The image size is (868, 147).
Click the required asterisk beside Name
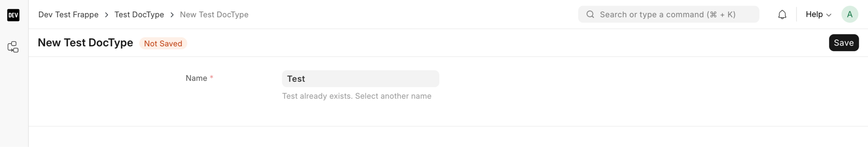coord(212,77)
